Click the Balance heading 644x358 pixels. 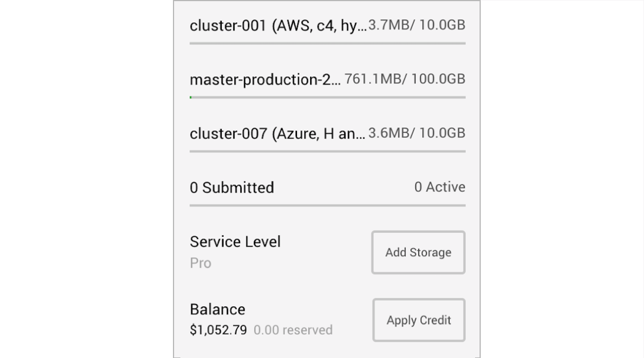(x=217, y=310)
